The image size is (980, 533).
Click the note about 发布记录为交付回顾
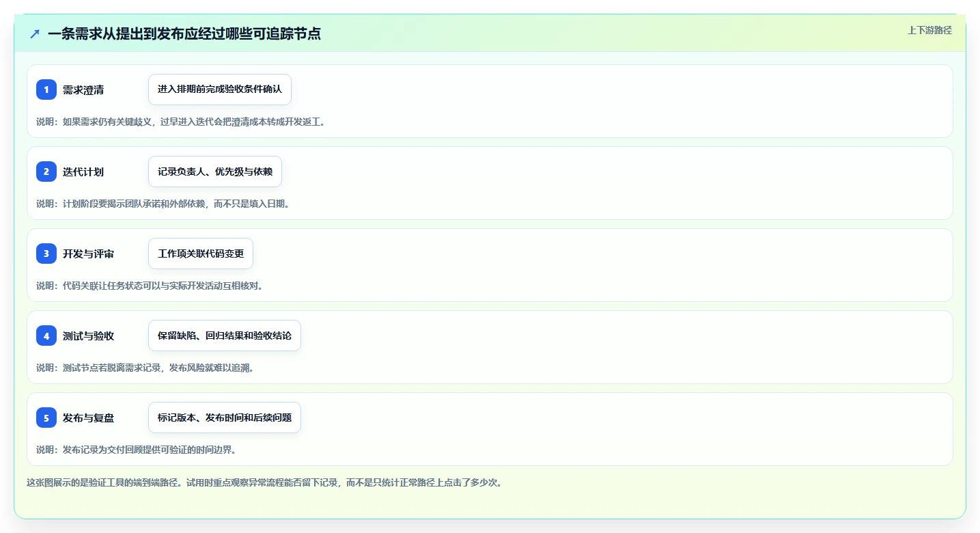tap(137, 450)
